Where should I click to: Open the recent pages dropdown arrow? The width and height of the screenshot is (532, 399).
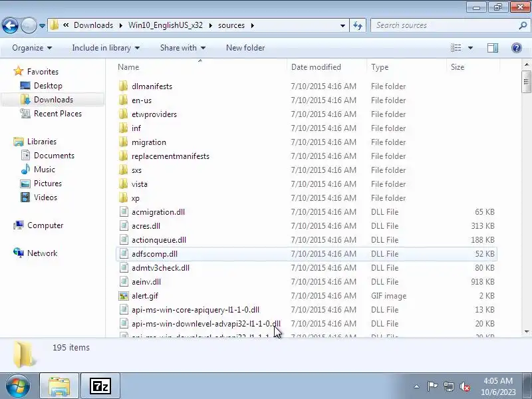[x=42, y=25]
